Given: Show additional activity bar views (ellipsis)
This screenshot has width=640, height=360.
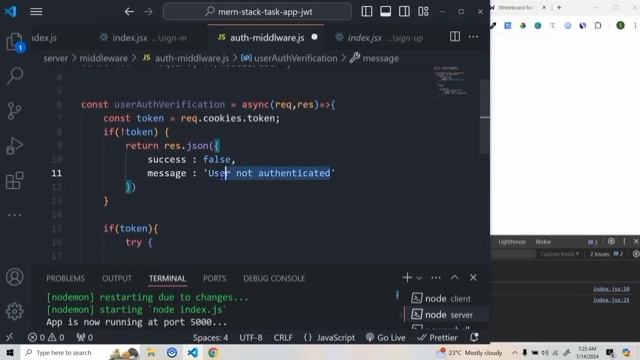Looking at the screenshot, I should coord(15,215).
